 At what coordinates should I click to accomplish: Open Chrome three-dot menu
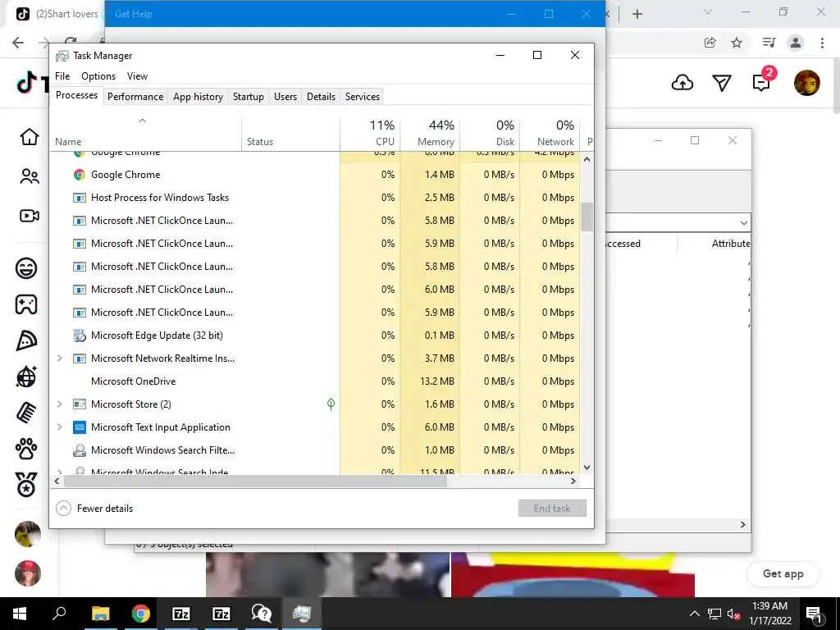[822, 43]
